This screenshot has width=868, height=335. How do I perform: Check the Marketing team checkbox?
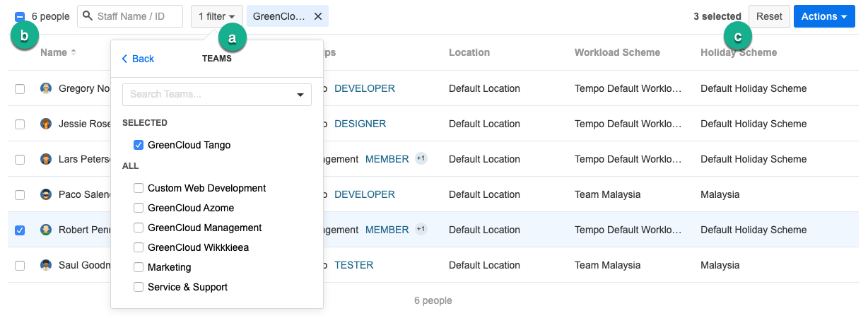pos(139,267)
